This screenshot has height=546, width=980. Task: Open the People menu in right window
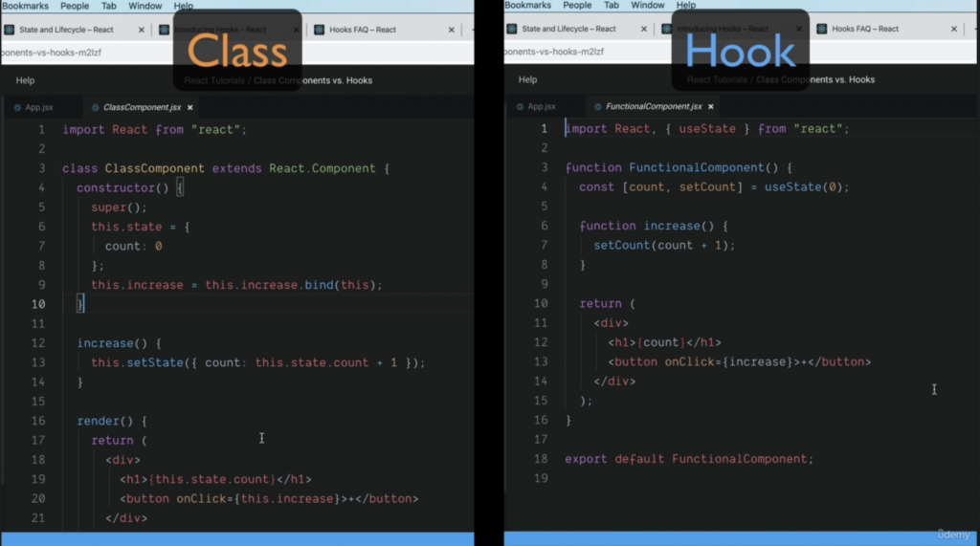pyautogui.click(x=577, y=5)
